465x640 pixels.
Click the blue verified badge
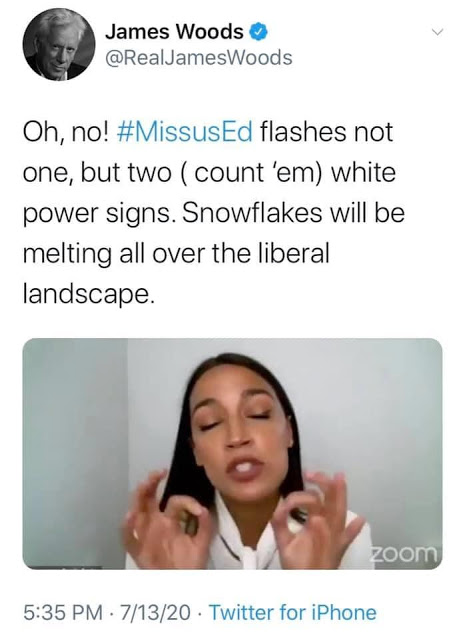pos(258,32)
